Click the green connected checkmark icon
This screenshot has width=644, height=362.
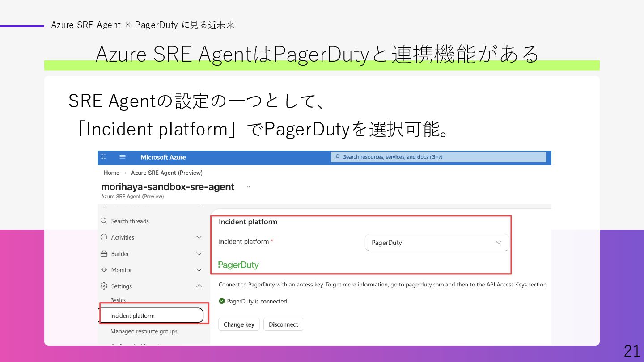222,301
